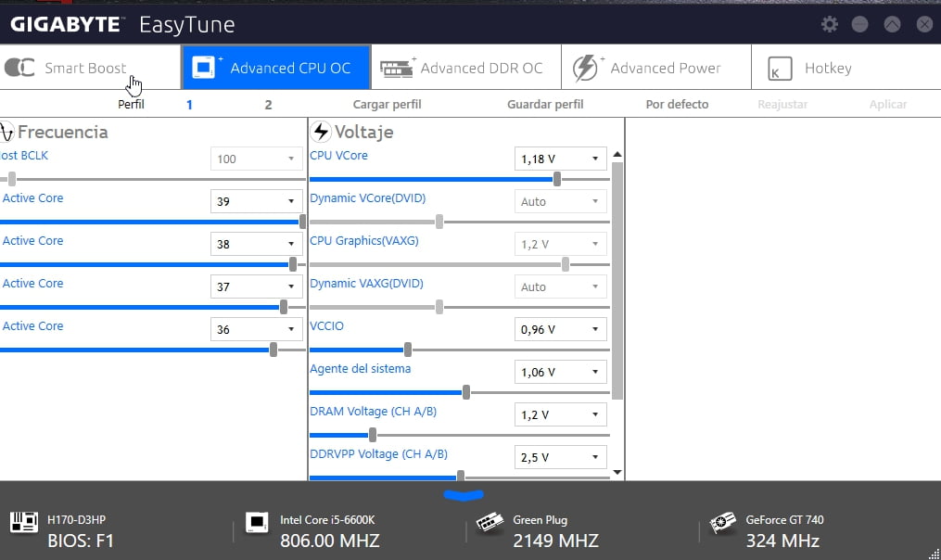941x560 pixels.
Task: Click the Reajustar button
Action: pyautogui.click(x=782, y=105)
